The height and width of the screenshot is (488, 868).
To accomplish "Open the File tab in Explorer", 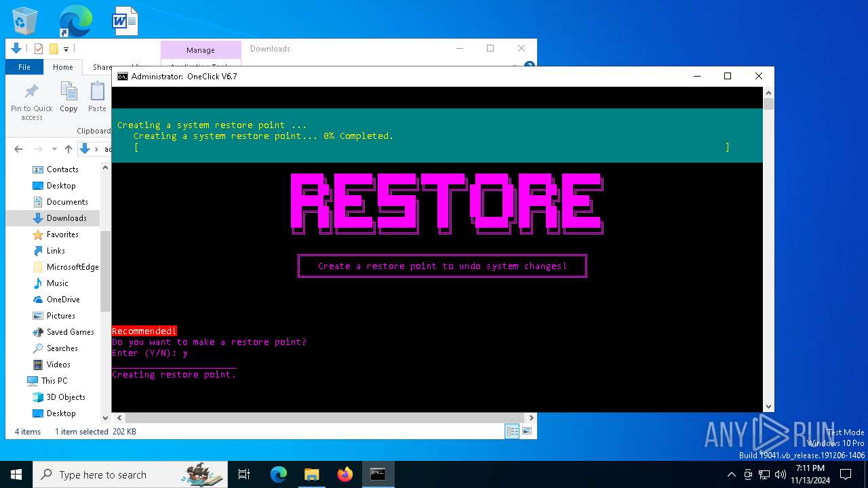I will (24, 67).
